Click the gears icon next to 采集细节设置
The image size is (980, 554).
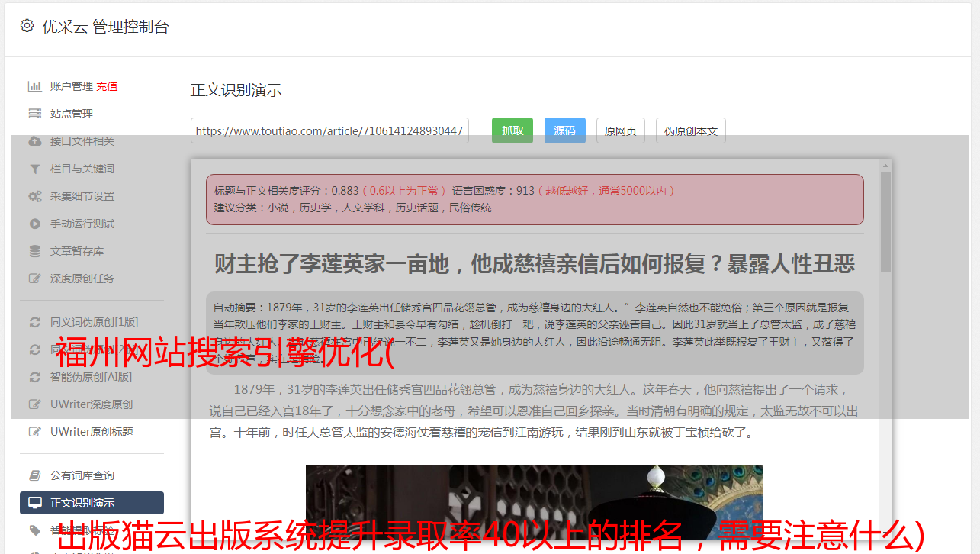pyautogui.click(x=34, y=196)
